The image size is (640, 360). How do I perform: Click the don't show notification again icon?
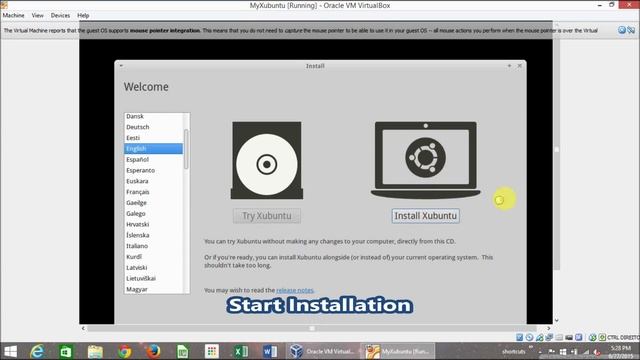click(631, 30)
